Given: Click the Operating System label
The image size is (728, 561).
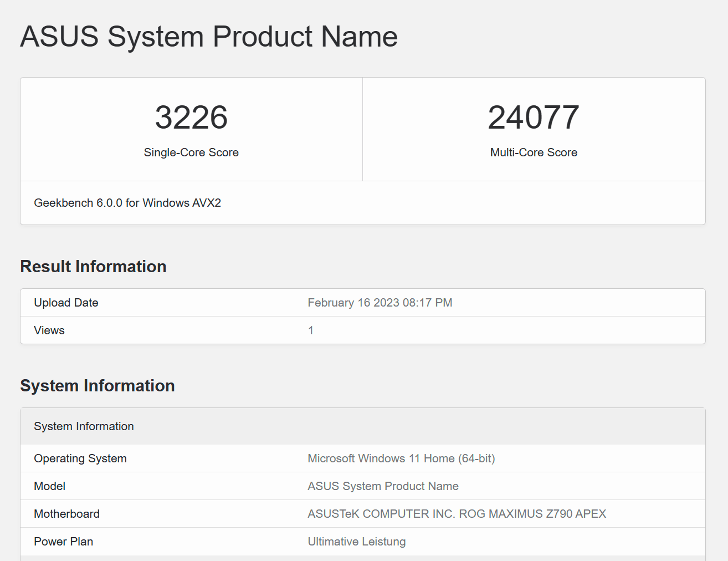Looking at the screenshot, I should click(x=80, y=458).
